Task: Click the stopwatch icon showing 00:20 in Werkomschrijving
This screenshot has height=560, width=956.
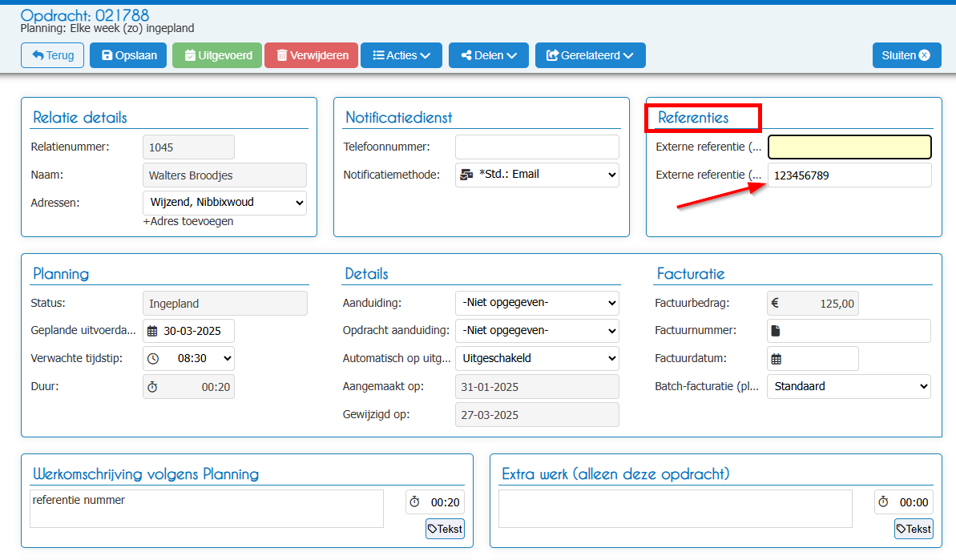Action: (414, 502)
